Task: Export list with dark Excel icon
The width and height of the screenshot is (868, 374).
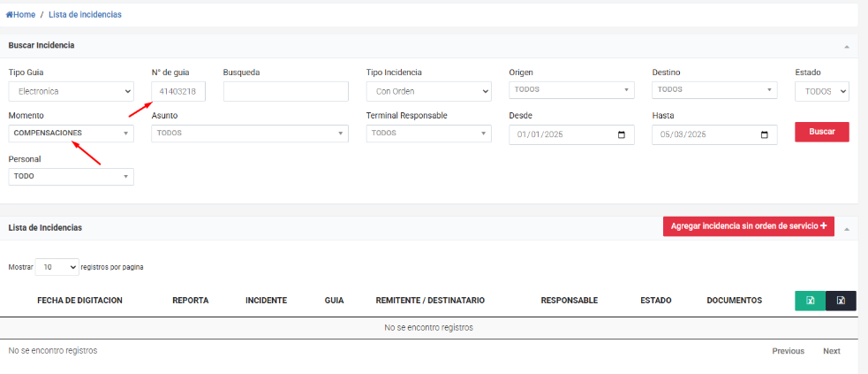Action: (x=841, y=301)
